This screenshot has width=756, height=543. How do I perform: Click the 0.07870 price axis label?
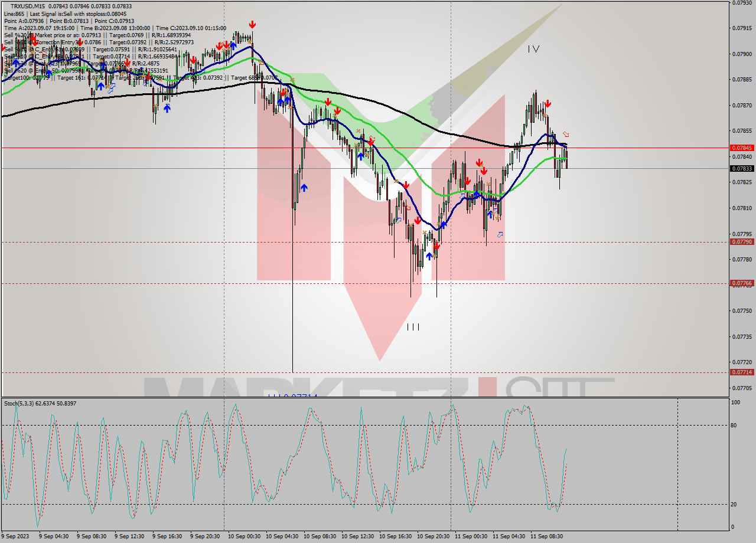[742, 105]
